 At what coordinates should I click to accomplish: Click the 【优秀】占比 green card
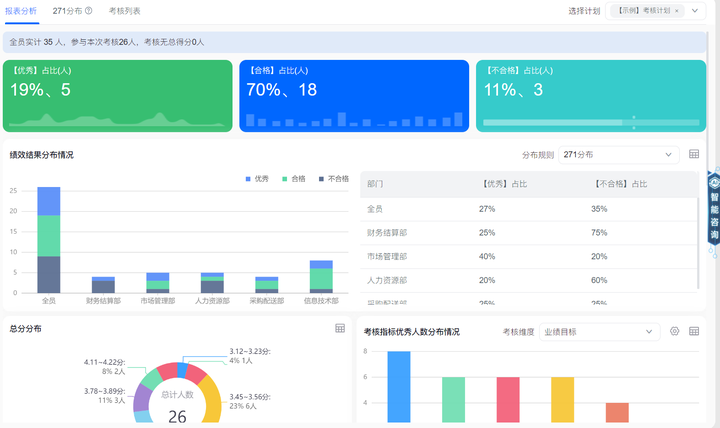pyautogui.click(x=118, y=96)
